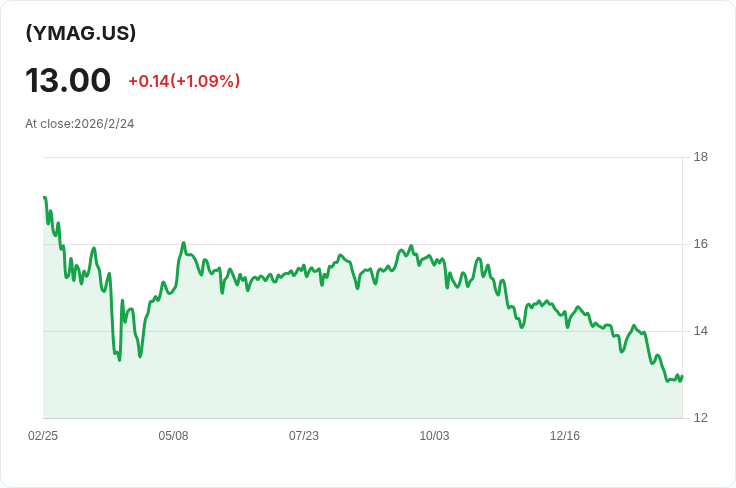The image size is (736, 488).
Task: Click the 13.00 current price value
Action: tap(68, 80)
